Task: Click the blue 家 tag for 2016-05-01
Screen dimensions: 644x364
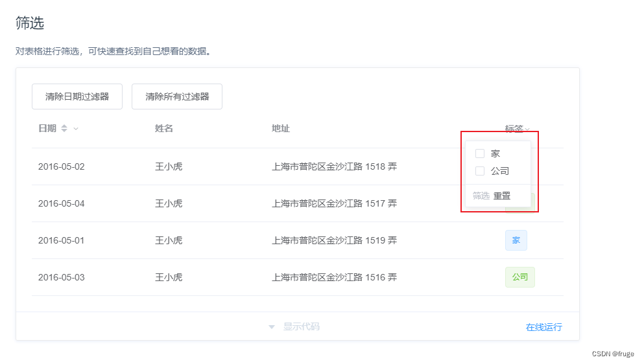Action: (516, 240)
